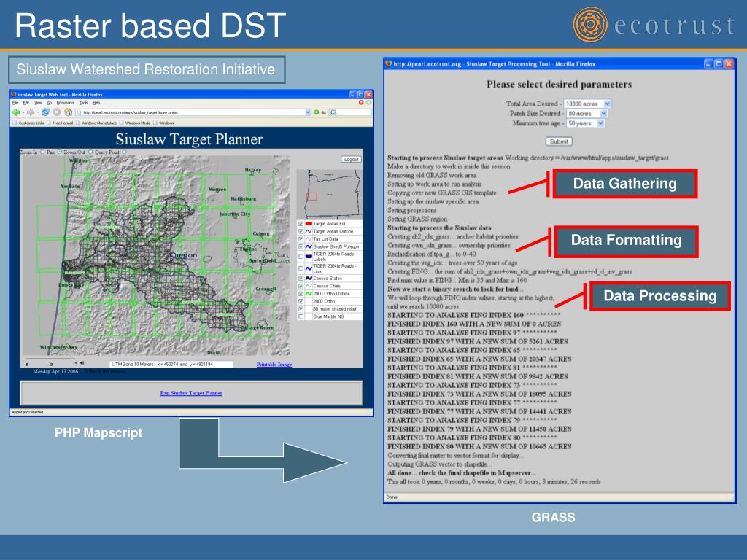This screenshot has height=560, width=747.
Task: Click the Forward arrow in Firefox toolbar
Action: (31, 112)
